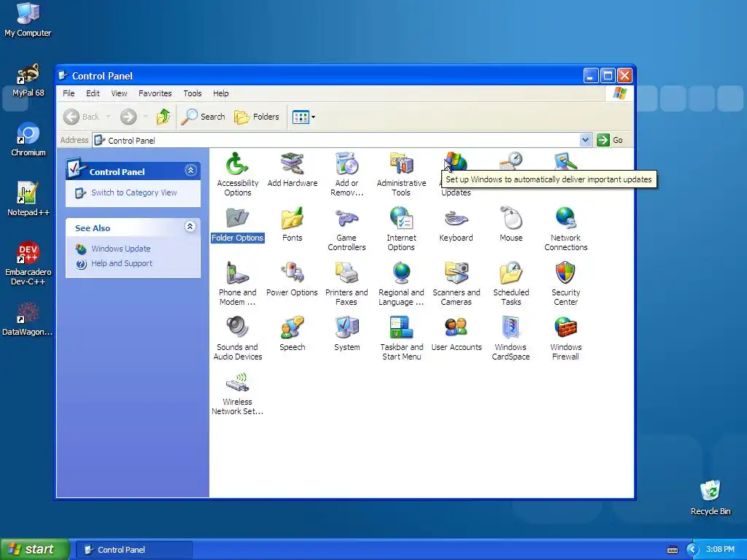Open Help and Support link

pos(122,263)
